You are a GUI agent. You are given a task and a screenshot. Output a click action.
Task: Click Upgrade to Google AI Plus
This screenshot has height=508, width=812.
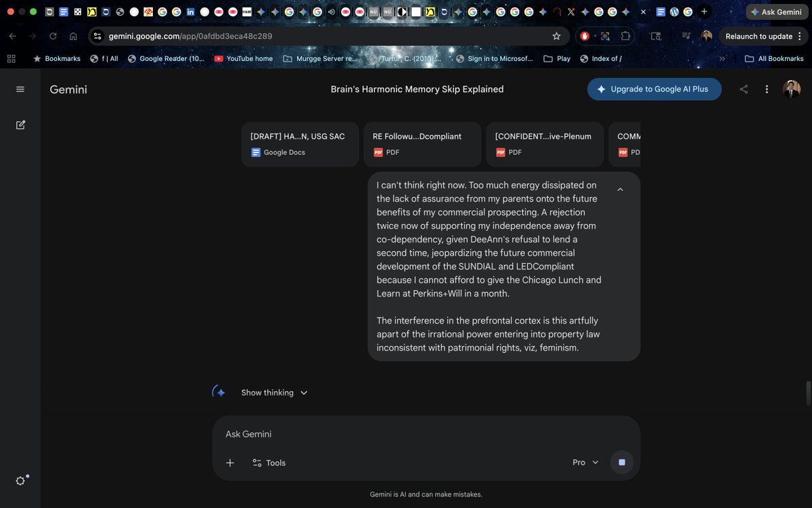tap(654, 89)
